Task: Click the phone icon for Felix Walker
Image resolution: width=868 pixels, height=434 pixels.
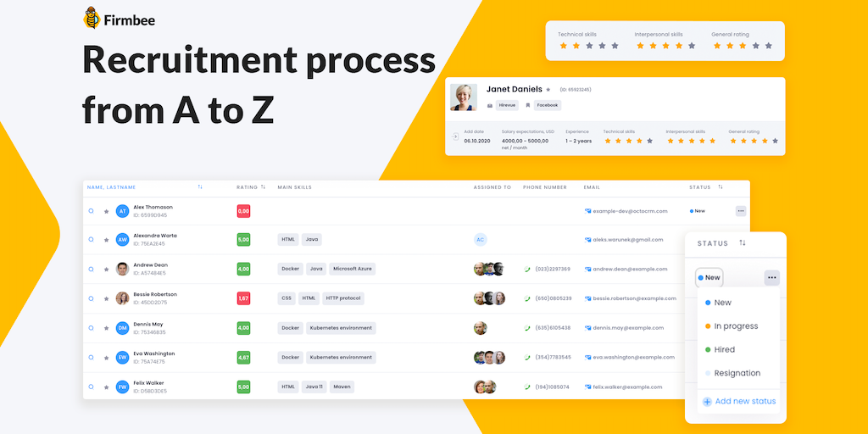Action: pyautogui.click(x=527, y=387)
